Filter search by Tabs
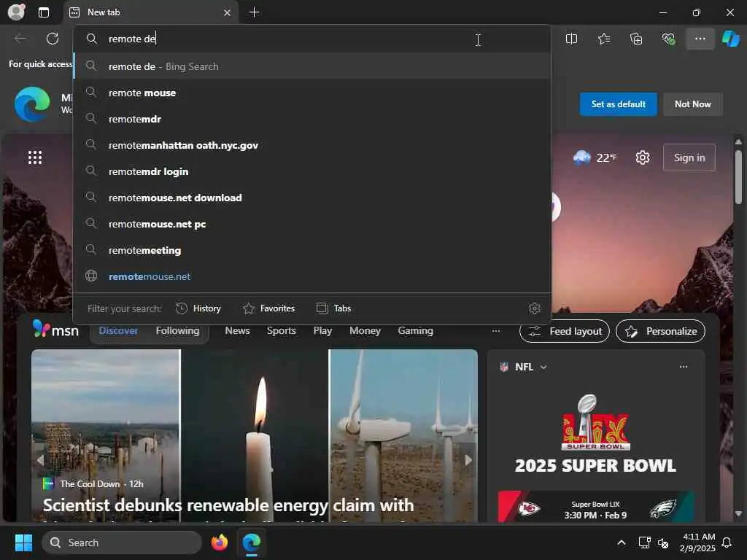The height and width of the screenshot is (560, 747). [333, 308]
